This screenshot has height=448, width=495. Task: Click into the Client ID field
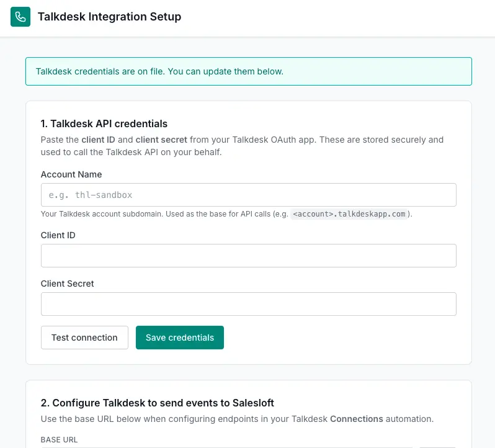coord(249,256)
